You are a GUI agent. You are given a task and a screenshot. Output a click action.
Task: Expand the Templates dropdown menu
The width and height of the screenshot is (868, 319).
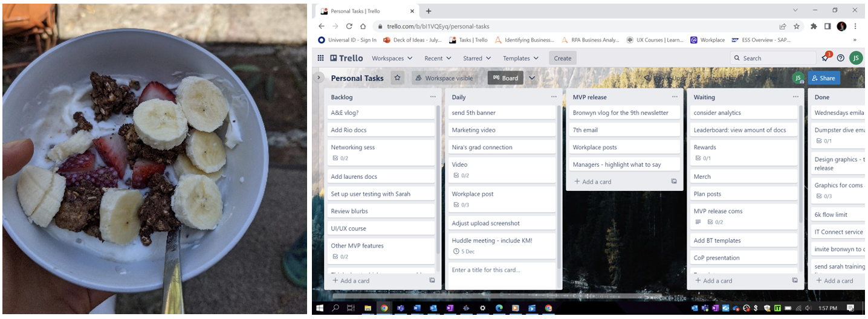(x=520, y=58)
